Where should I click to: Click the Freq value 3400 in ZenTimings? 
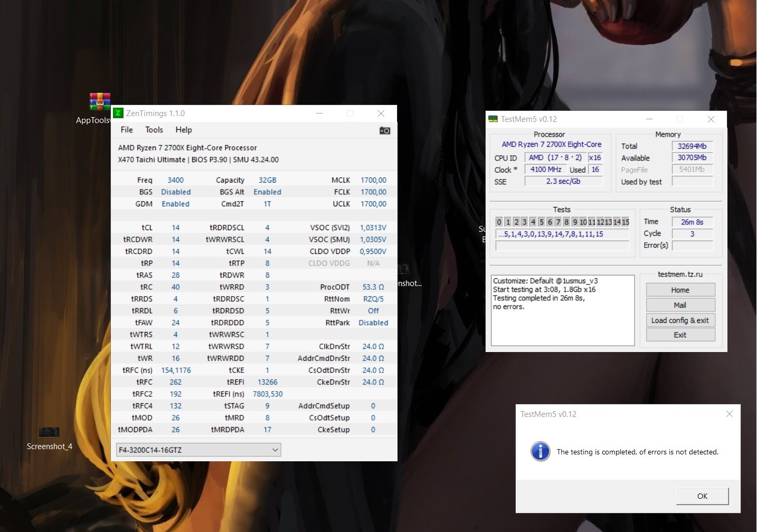click(176, 180)
